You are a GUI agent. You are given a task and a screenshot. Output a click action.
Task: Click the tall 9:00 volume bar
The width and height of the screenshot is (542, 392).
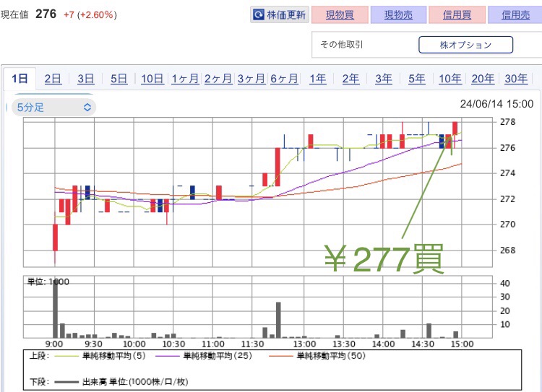click(55, 308)
